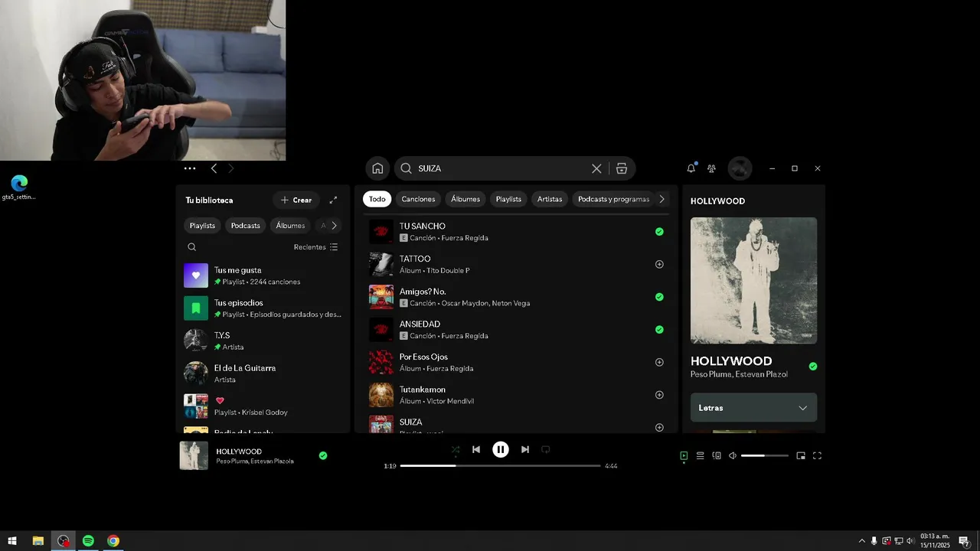
Task: Toggle the repeat button beside next track
Action: tap(546, 449)
